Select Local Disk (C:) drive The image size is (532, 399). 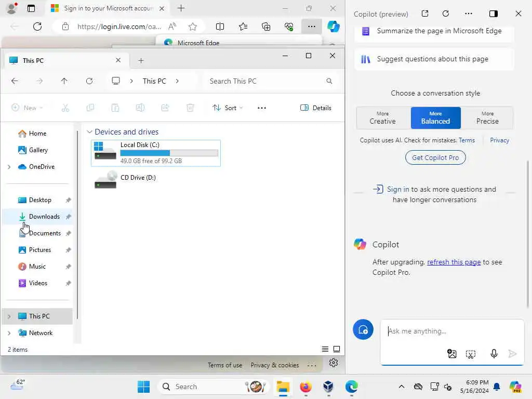[156, 153]
